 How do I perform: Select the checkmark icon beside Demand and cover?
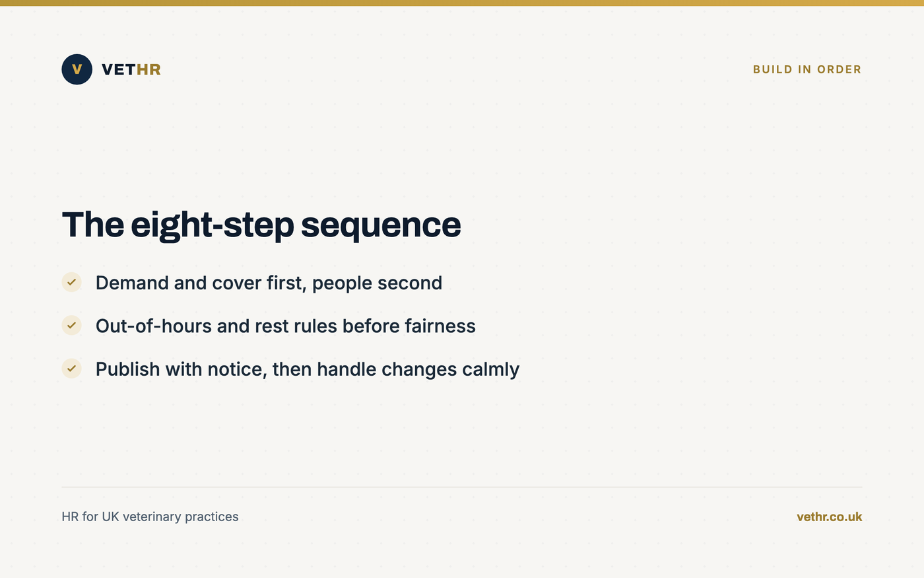[x=71, y=282]
